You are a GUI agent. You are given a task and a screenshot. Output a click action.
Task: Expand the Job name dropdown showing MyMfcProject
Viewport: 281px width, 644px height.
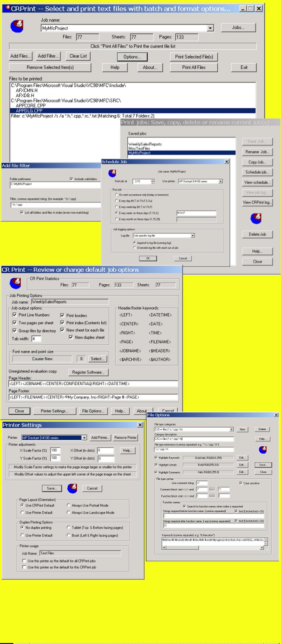point(210,28)
